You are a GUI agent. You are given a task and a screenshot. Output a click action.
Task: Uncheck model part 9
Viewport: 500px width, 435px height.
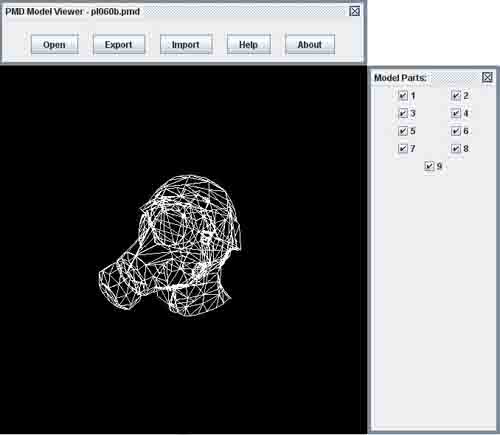[x=429, y=166]
